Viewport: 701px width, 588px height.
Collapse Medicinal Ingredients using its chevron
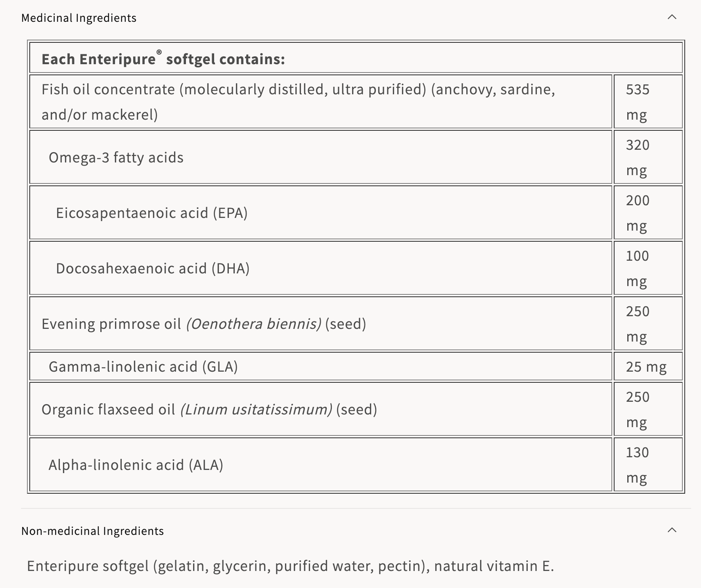(672, 17)
